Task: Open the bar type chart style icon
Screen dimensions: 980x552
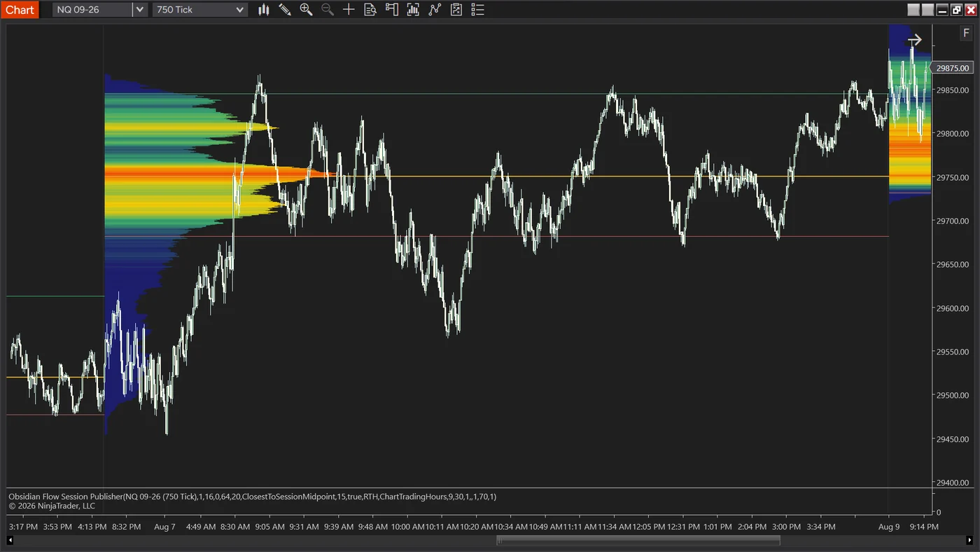Action: pyautogui.click(x=263, y=10)
